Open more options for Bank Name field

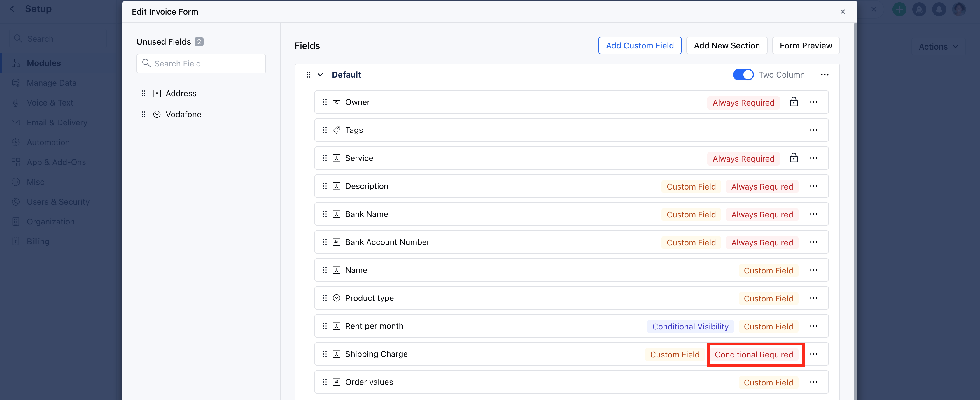coord(813,214)
